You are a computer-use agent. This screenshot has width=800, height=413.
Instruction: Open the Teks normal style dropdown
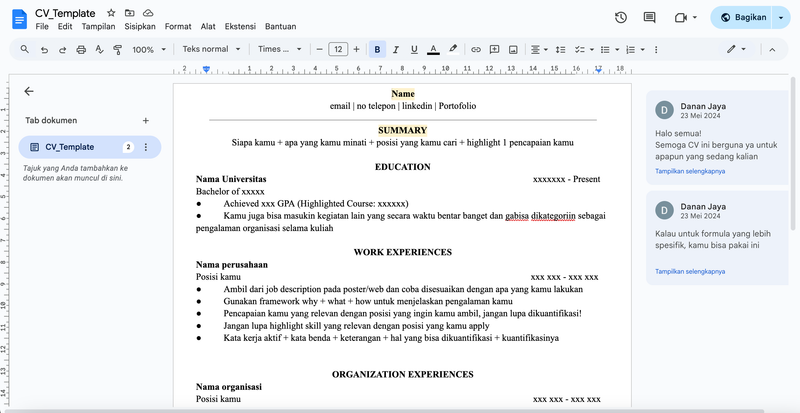(211, 49)
